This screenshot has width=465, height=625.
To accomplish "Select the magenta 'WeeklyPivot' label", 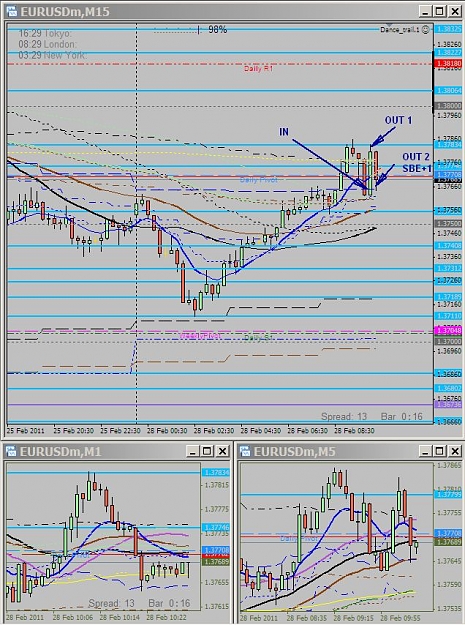I will [200, 336].
